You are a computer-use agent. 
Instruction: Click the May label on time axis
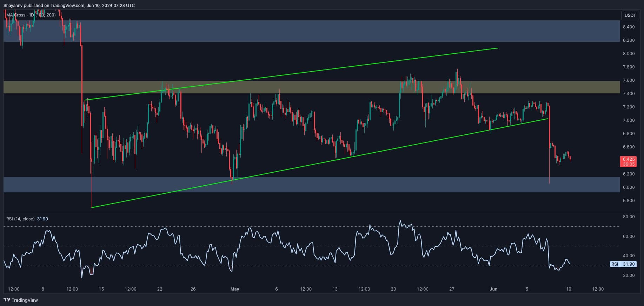pyautogui.click(x=235, y=289)
